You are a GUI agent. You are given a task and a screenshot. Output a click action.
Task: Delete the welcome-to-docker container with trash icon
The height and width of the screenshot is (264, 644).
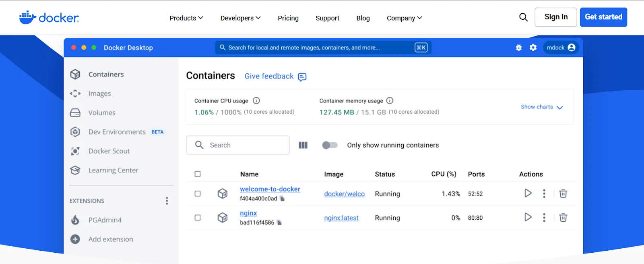[x=563, y=193]
